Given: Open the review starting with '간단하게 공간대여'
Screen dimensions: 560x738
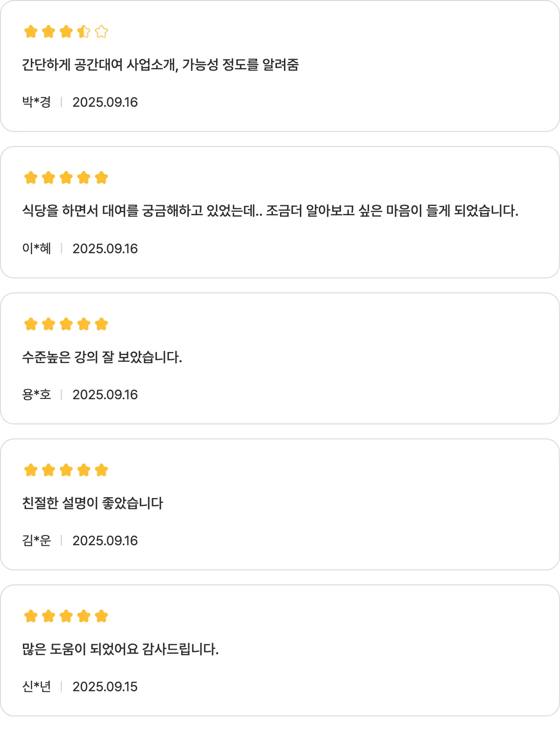Looking at the screenshot, I should (161, 65).
